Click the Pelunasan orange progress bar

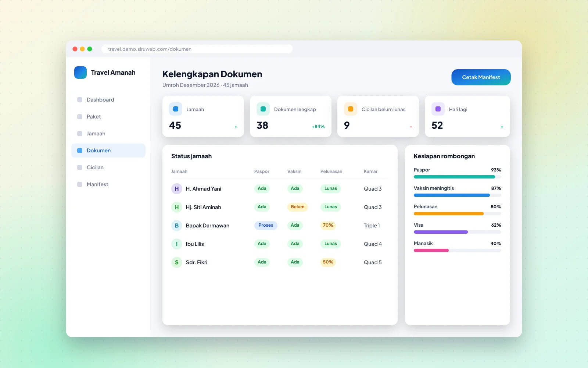click(x=458, y=214)
